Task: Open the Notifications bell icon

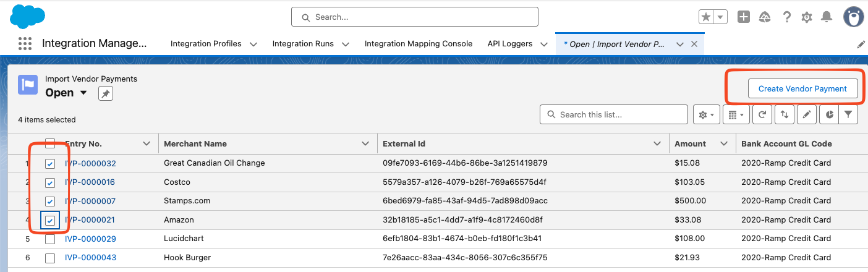Action: pyautogui.click(x=826, y=17)
